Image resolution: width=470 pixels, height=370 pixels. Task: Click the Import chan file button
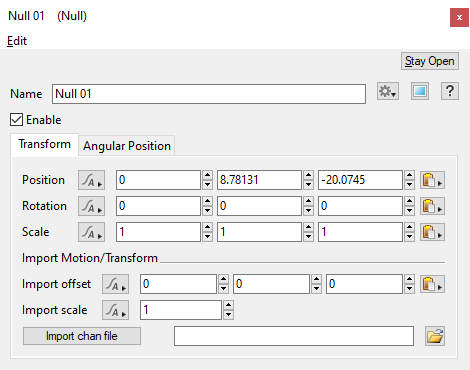[x=82, y=336]
